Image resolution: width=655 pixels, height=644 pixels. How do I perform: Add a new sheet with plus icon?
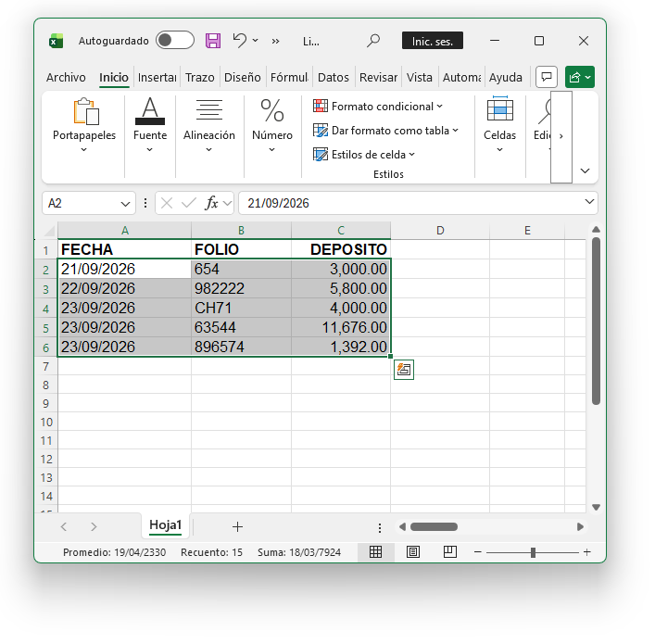237,526
